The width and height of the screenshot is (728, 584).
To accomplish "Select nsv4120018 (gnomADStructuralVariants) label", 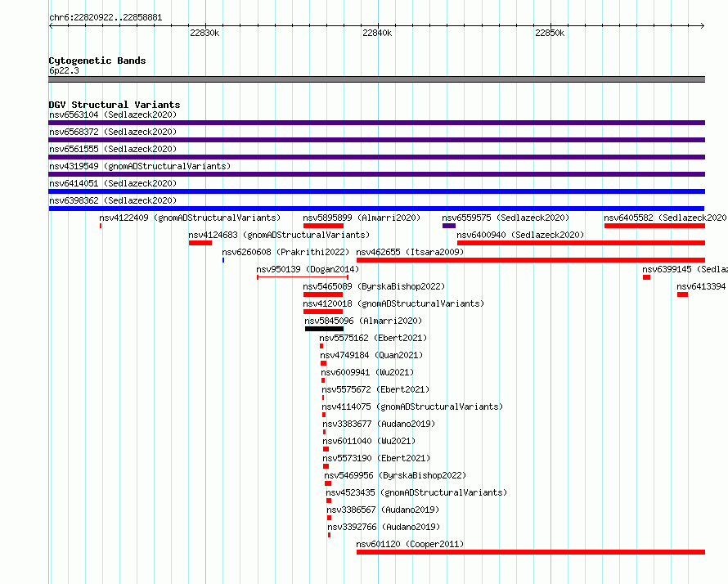I will point(393,303).
